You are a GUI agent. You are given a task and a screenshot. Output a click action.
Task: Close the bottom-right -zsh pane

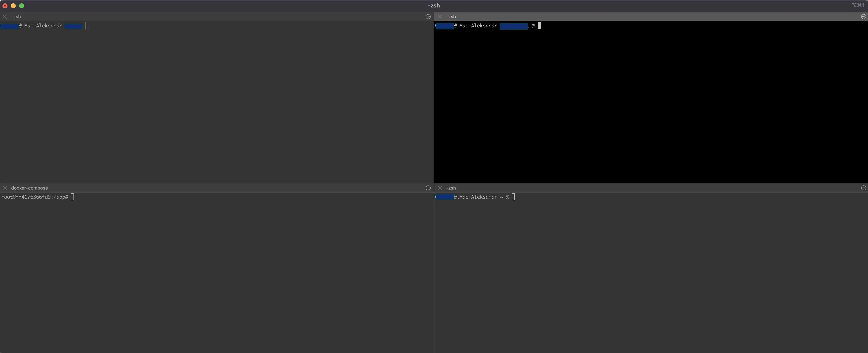[x=439, y=188]
